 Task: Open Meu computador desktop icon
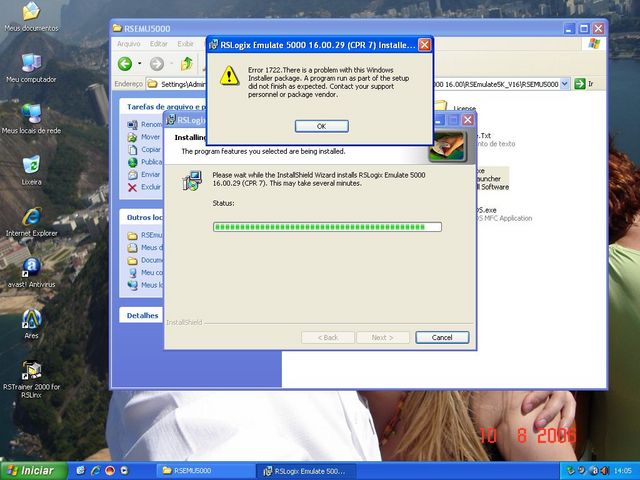click(x=31, y=68)
